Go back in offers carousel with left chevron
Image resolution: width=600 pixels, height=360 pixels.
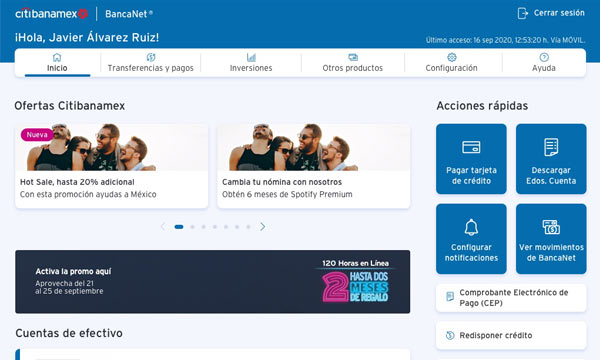point(163,227)
